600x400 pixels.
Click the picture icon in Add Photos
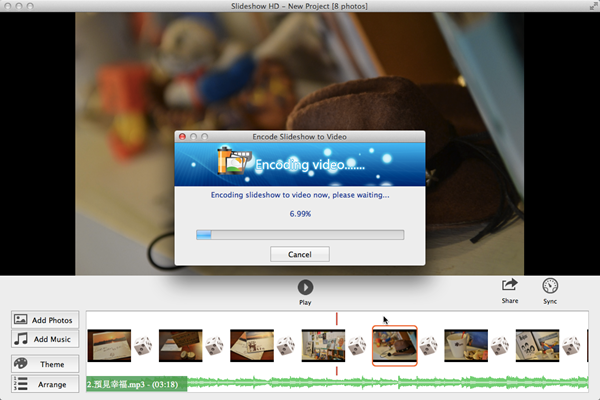(x=21, y=319)
